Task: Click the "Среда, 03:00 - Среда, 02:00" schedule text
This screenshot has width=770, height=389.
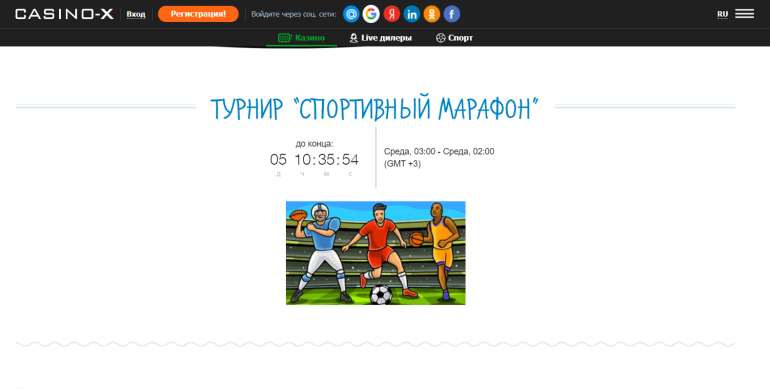Action: (x=439, y=151)
